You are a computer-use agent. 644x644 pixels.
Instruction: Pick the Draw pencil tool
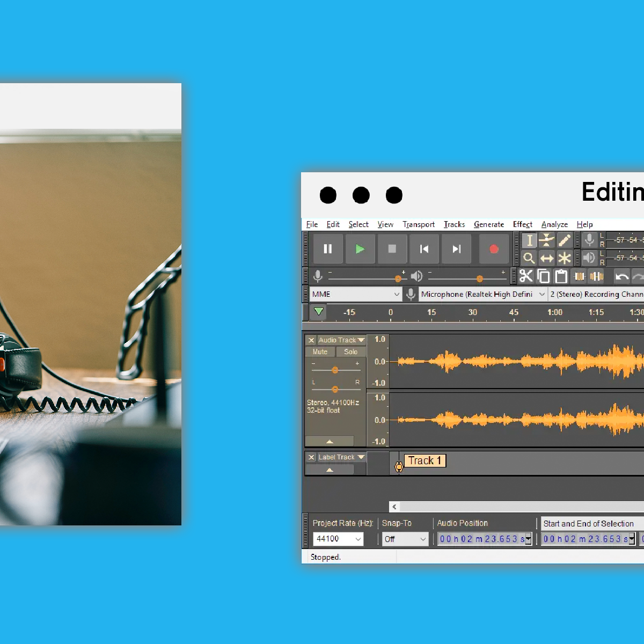coord(564,240)
